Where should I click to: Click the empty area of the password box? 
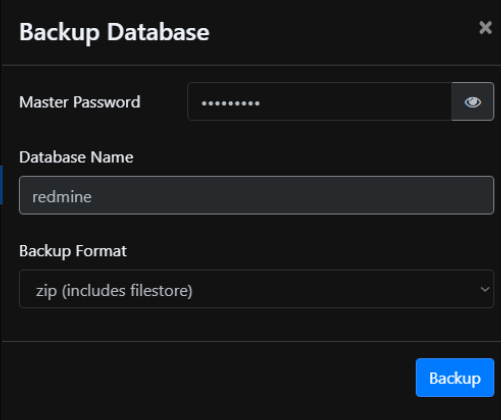355,102
